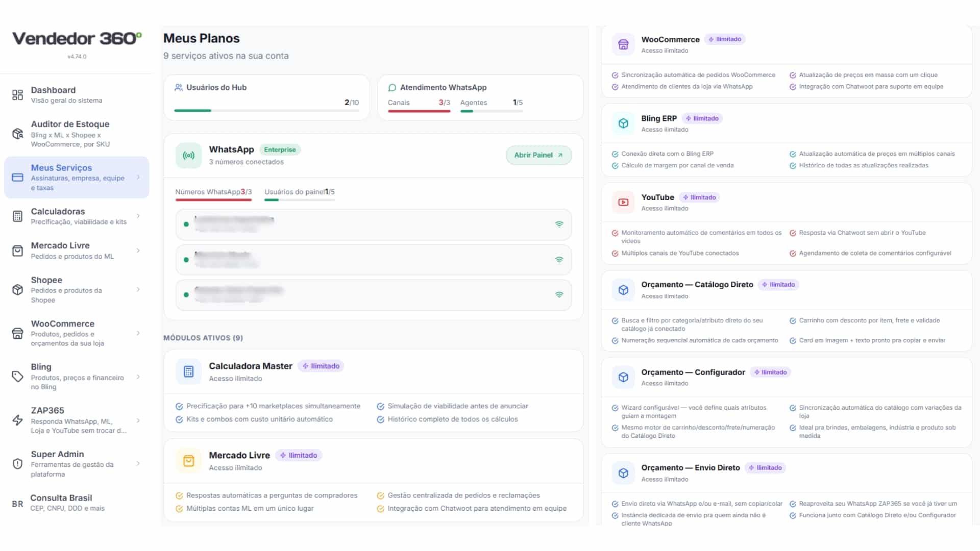The width and height of the screenshot is (980, 551).
Task: Expand the Meus Serviços sidebar chevron
Action: [138, 178]
